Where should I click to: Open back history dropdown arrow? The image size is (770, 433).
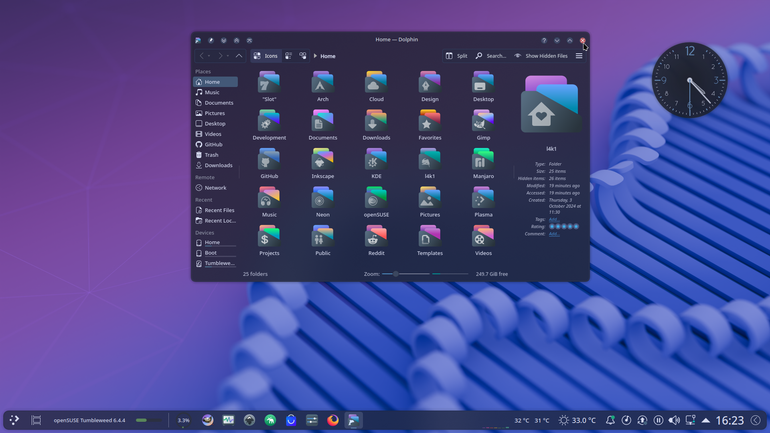(x=209, y=56)
